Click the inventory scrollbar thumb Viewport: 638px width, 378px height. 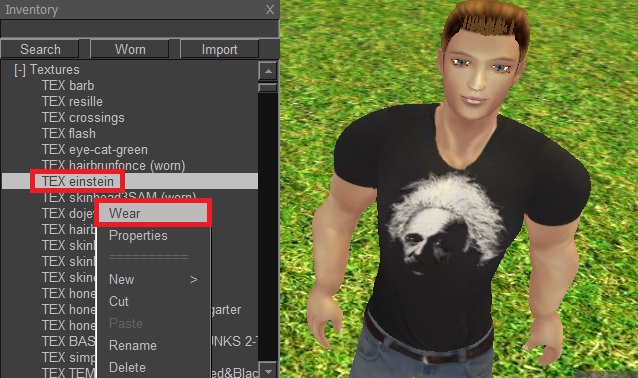(268, 87)
